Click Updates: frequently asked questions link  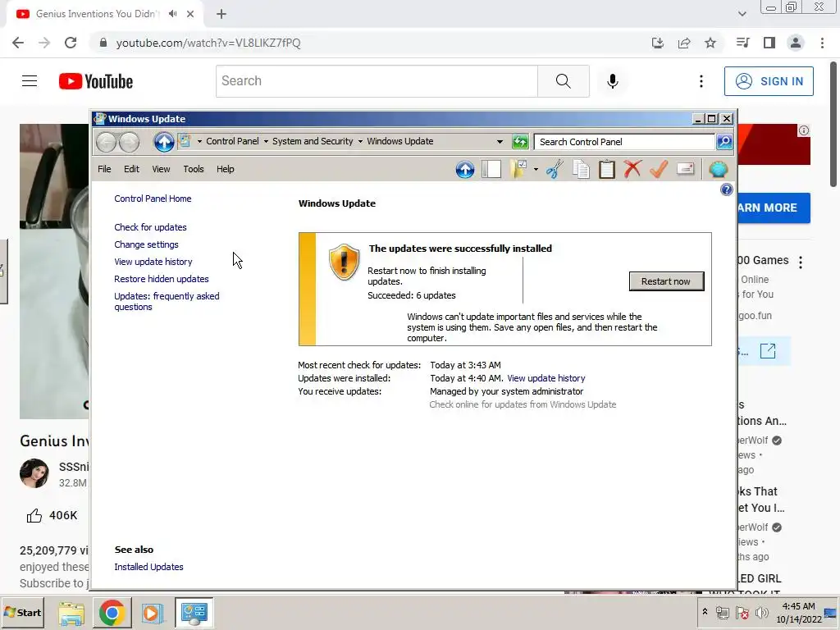point(167,302)
